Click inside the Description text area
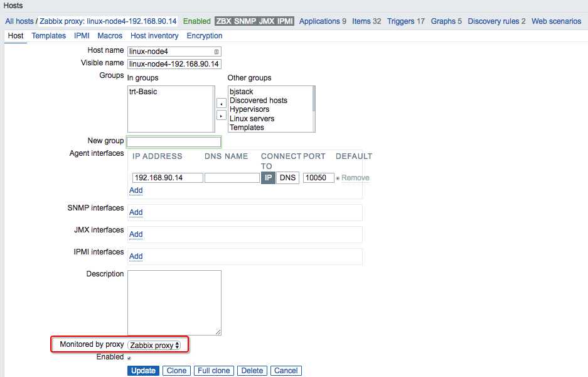 tap(174, 303)
